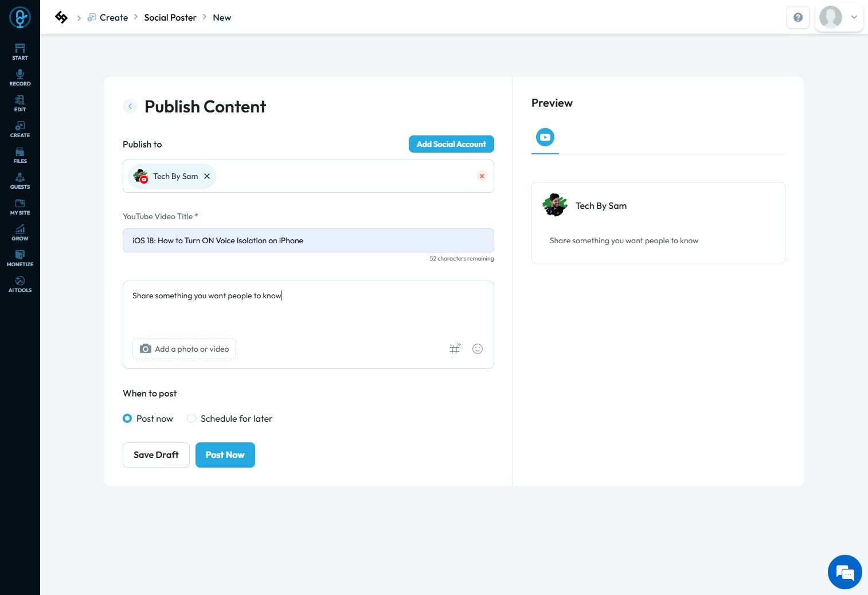Click the YouTube Video Title field
This screenshot has width=868, height=595.
(308, 240)
